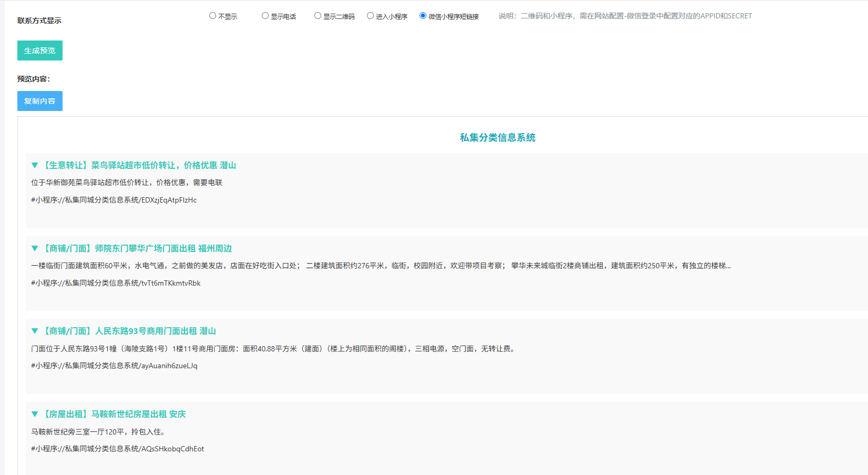The width and height of the screenshot is (868, 475).
Task: Open the 【商铺/门面】人民东路93号 listing title
Action: 129,331
